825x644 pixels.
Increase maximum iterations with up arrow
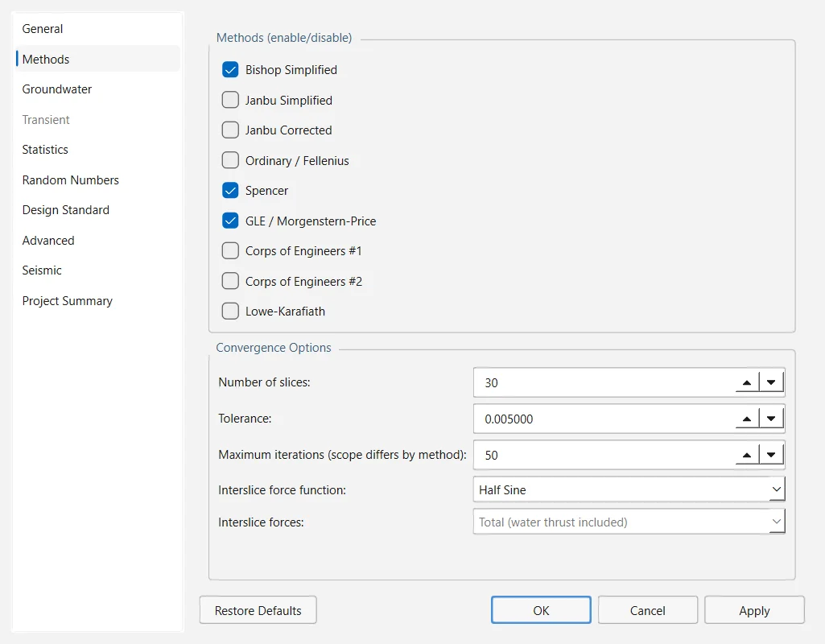747,455
